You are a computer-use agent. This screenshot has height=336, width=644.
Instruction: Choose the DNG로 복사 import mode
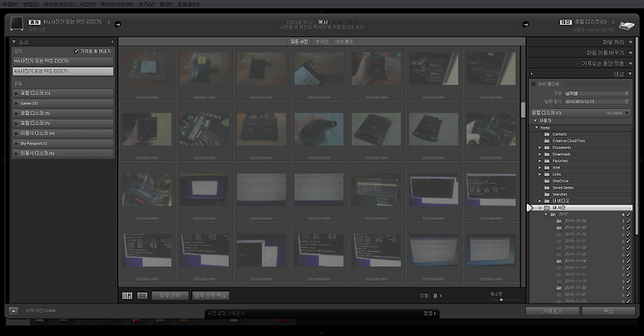(x=300, y=21)
